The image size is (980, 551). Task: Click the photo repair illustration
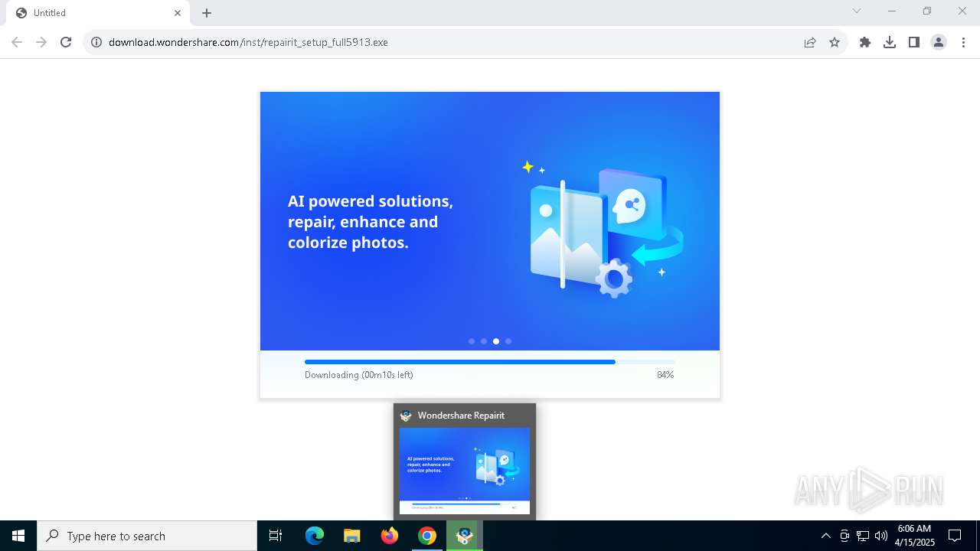604,229
